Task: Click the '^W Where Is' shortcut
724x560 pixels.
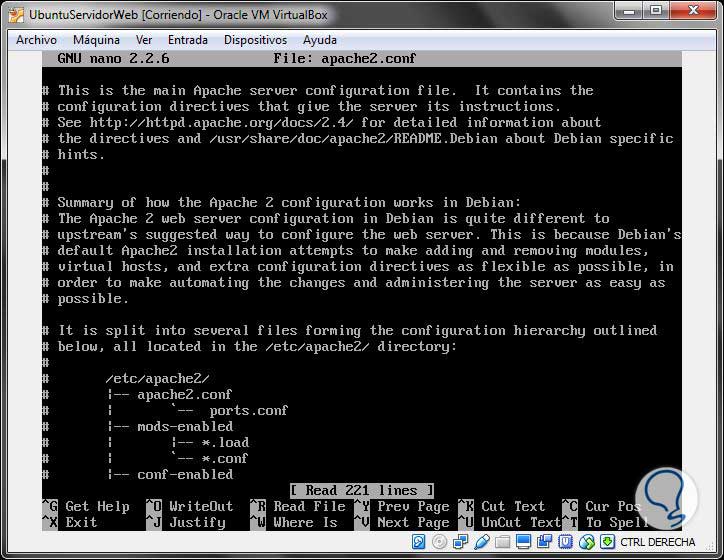Action: (294, 523)
